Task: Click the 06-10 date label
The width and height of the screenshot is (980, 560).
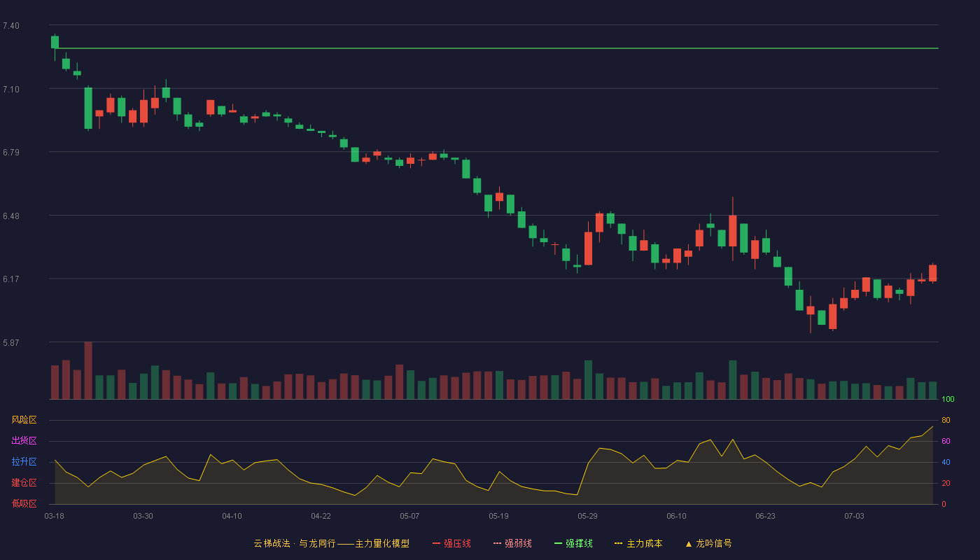Action: tap(676, 516)
